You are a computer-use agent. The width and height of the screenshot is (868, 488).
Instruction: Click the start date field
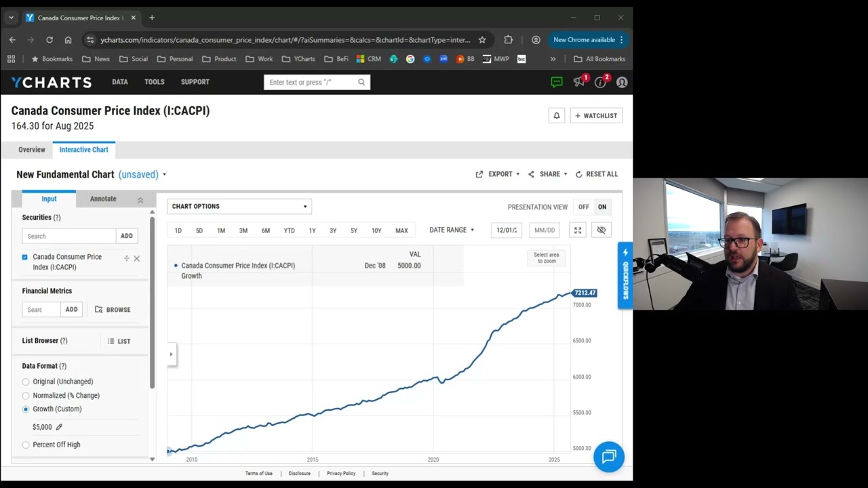pyautogui.click(x=507, y=230)
